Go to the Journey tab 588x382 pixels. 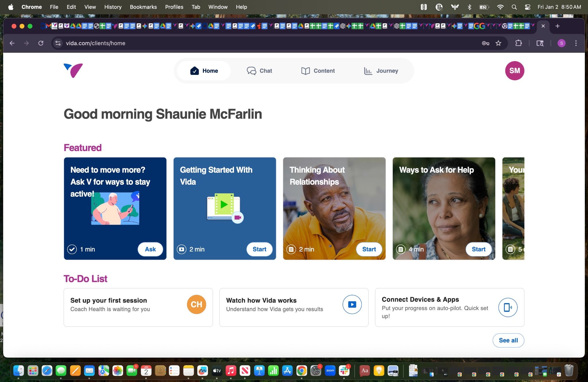coord(381,71)
